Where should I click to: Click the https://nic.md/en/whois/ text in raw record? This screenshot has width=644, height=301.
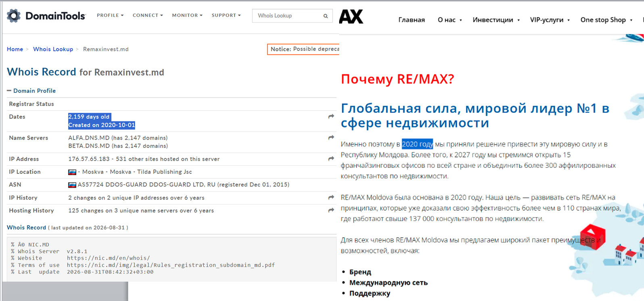pyautogui.click(x=108, y=258)
